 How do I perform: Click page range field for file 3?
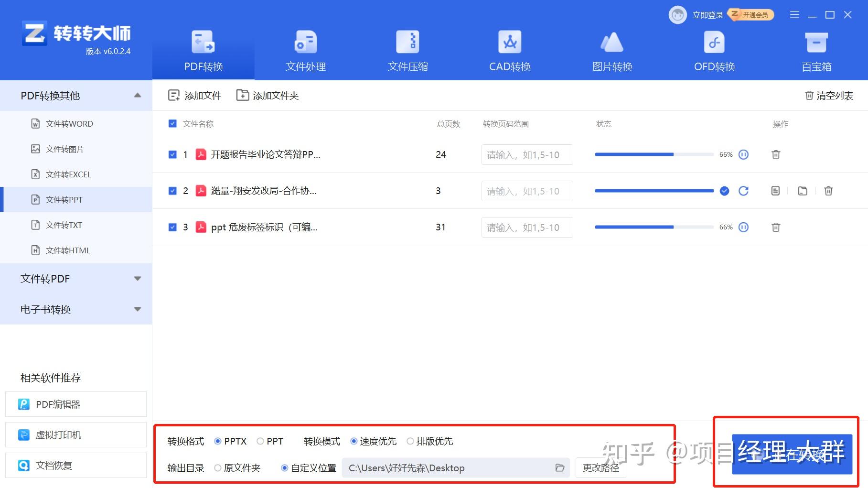coord(527,228)
